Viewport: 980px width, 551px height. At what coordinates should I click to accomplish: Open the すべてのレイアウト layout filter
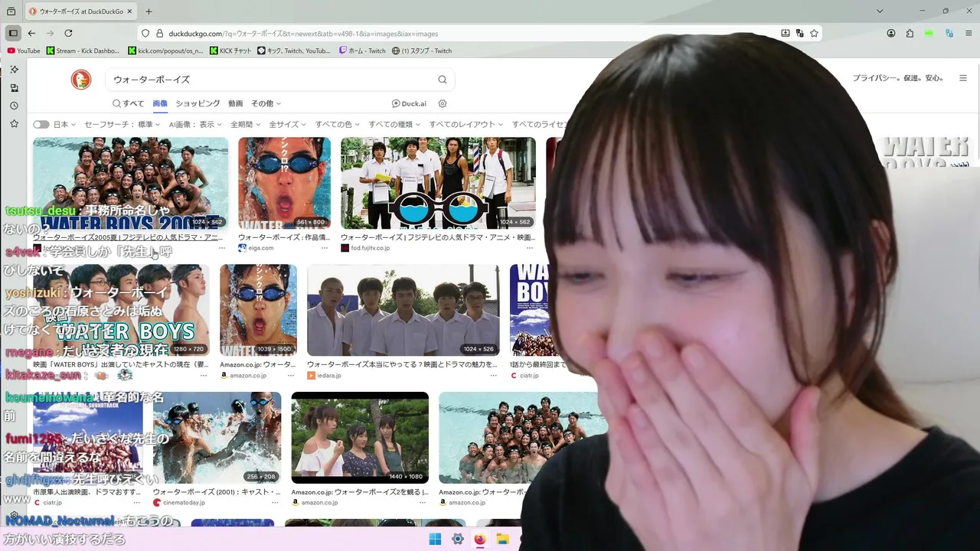pyautogui.click(x=466, y=124)
